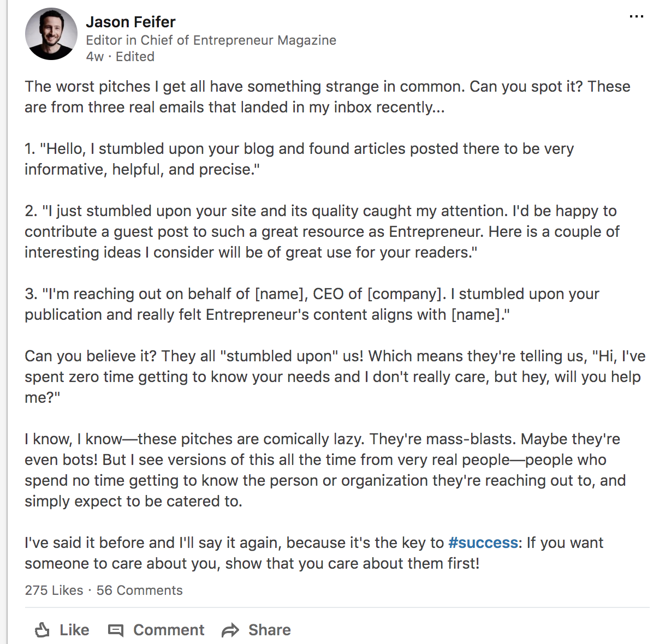665x644 pixels.
Task: Show the 56 Comments
Action: click(x=139, y=591)
